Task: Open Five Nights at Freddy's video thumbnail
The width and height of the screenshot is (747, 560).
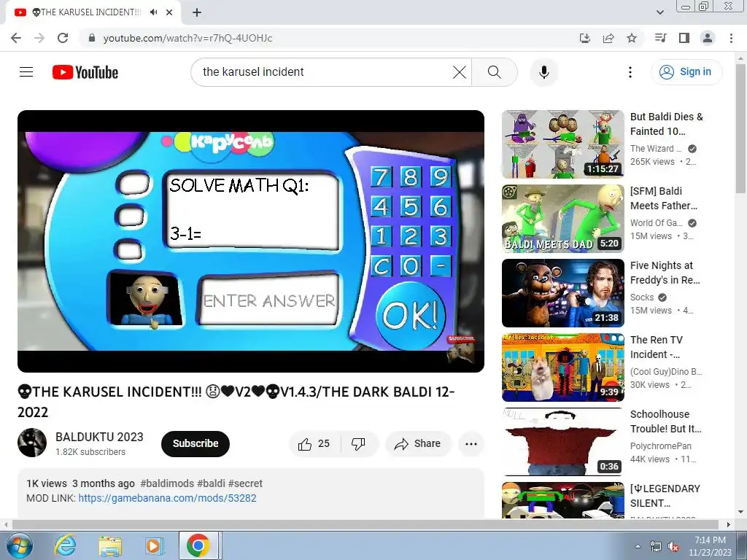Action: (562, 293)
